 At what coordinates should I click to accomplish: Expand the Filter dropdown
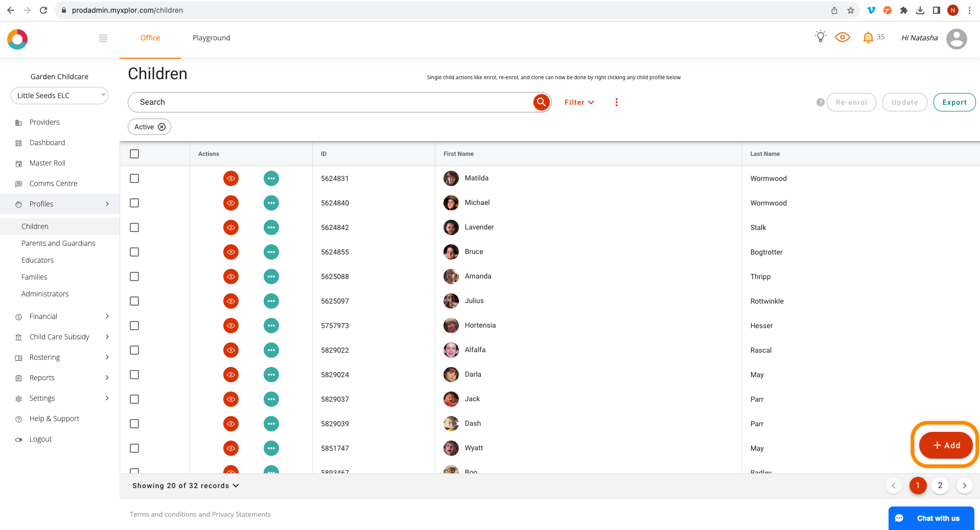(579, 102)
